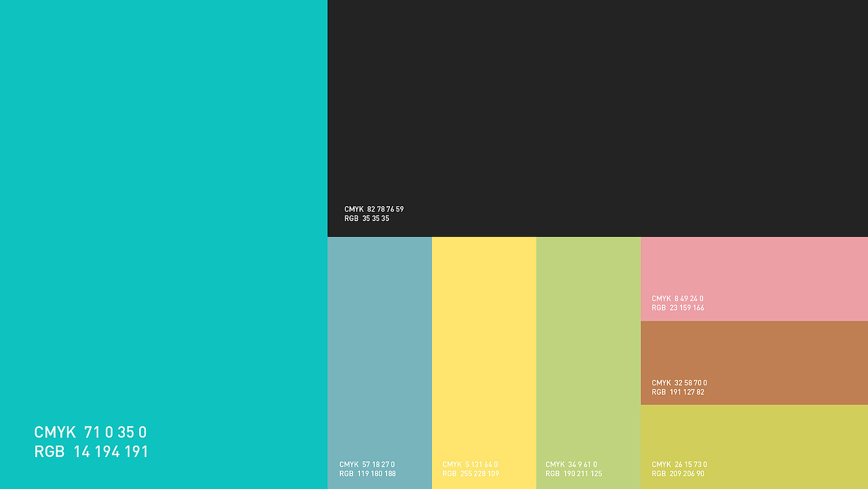The width and height of the screenshot is (868, 489).
Task: Choose the brown terracotta color swatch
Action: 754,363
